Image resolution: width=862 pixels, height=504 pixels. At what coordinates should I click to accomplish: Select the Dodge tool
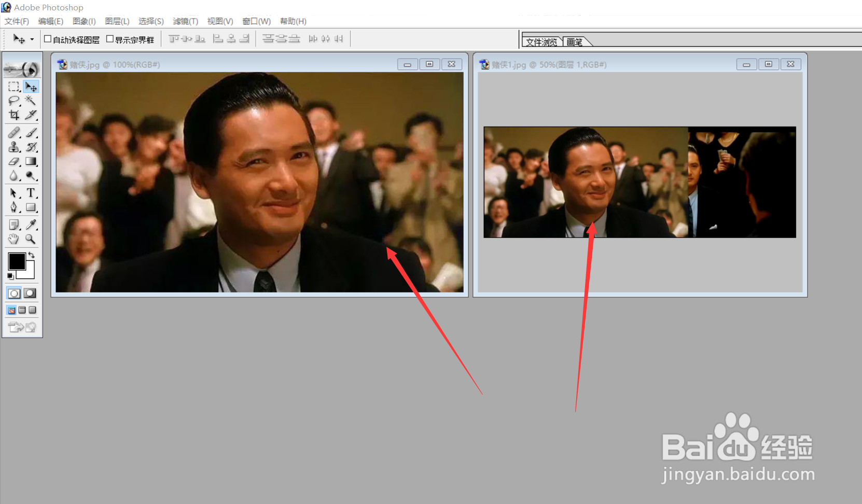tap(31, 176)
